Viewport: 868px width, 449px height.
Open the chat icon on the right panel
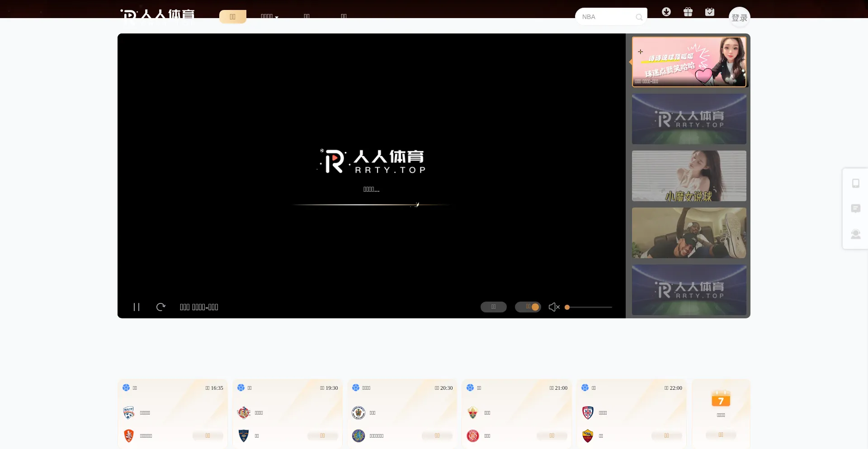(856, 208)
